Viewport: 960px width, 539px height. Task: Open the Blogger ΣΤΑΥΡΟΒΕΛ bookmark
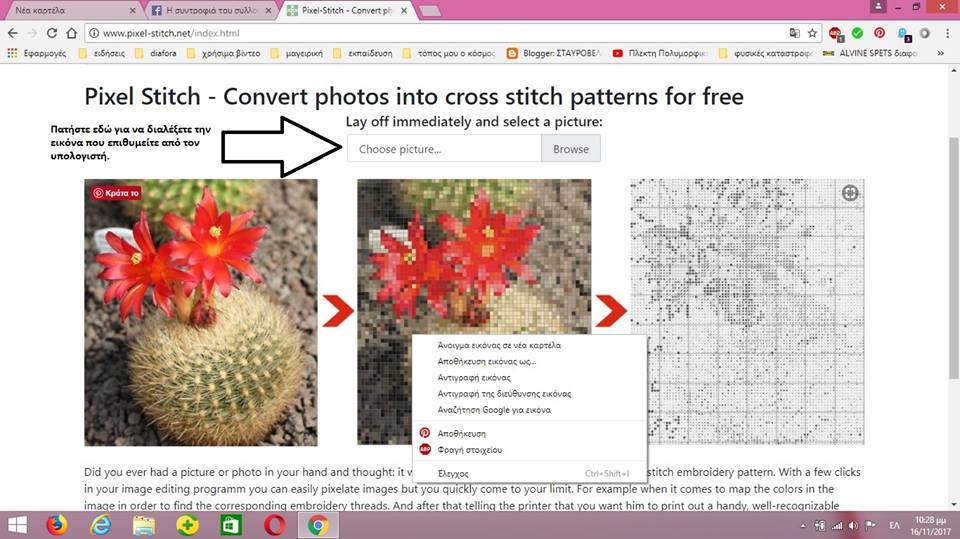tap(555, 53)
